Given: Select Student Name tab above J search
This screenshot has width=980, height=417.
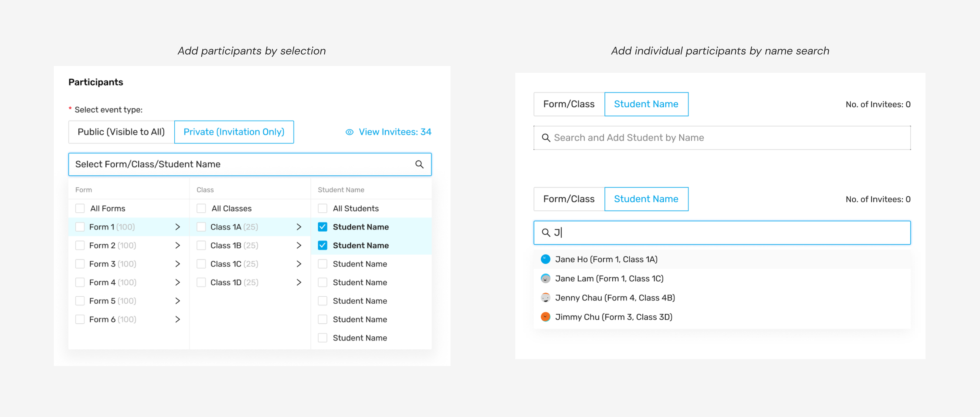Looking at the screenshot, I should click(646, 199).
